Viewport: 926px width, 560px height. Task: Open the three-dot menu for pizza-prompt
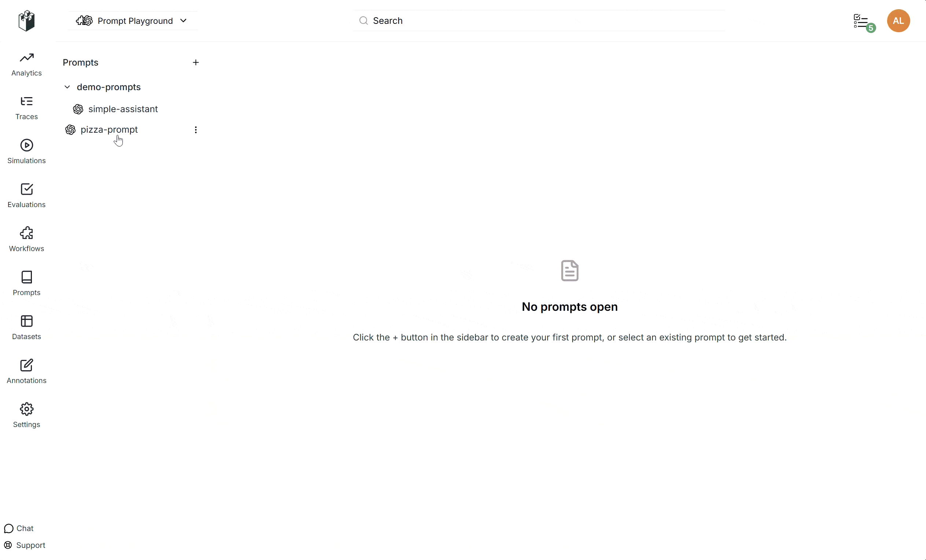tap(196, 129)
